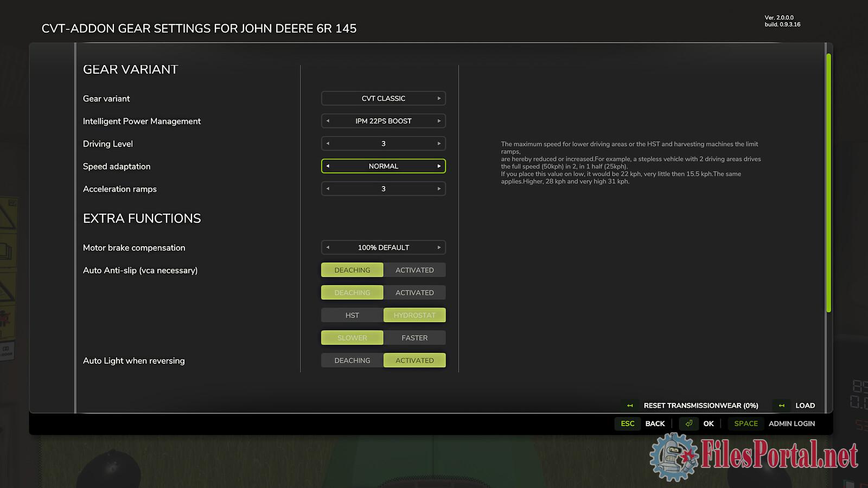Click the Enter key icon beside OK
Screen dimensions: 868x488
click(x=688, y=423)
